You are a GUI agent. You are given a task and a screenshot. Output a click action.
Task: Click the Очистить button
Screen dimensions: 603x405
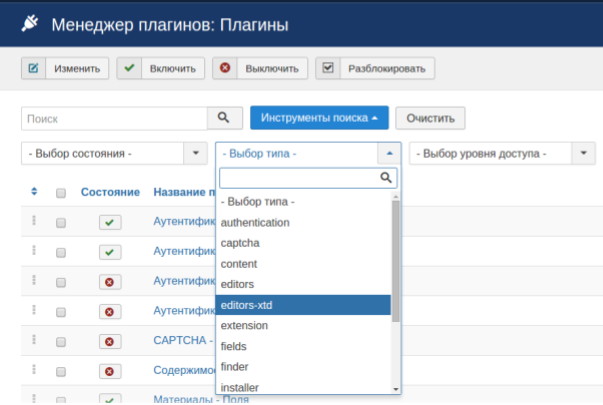[x=430, y=118]
